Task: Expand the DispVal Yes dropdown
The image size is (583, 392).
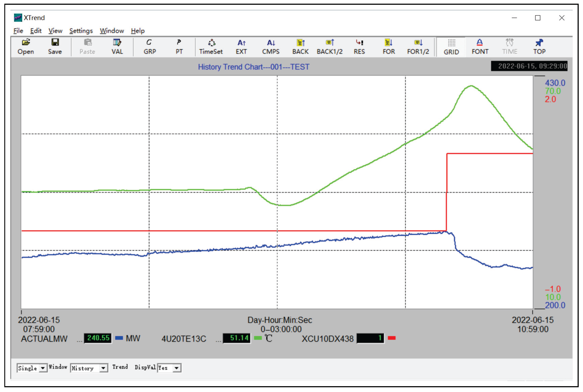Action: pos(177,368)
